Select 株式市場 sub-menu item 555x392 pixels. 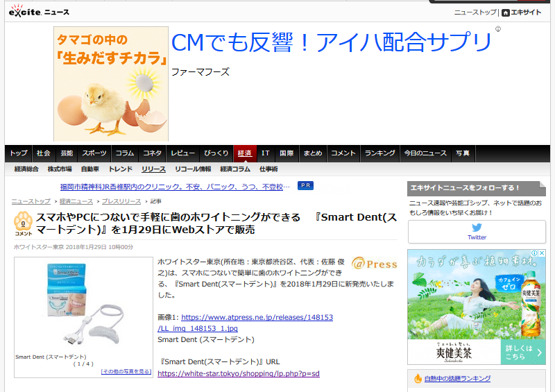[60, 169]
